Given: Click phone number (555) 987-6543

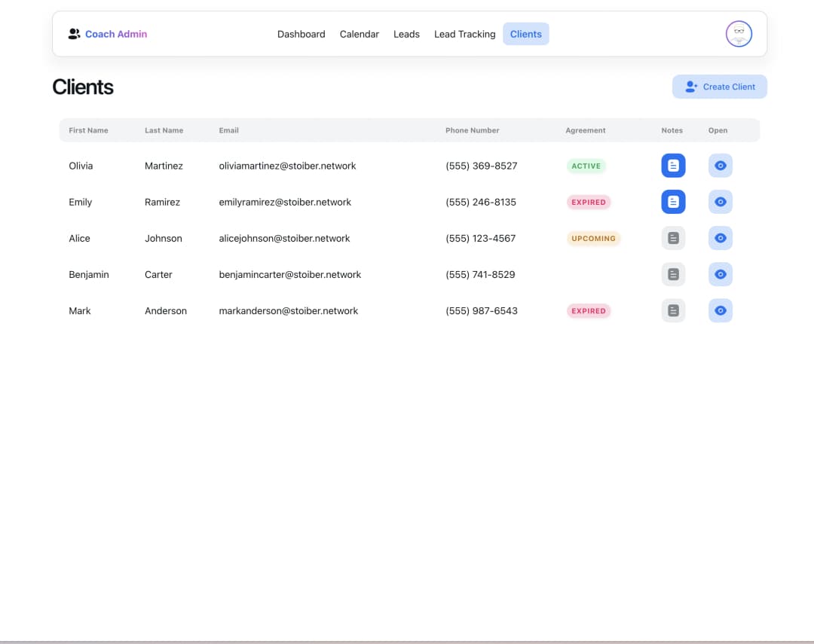Looking at the screenshot, I should tap(481, 311).
